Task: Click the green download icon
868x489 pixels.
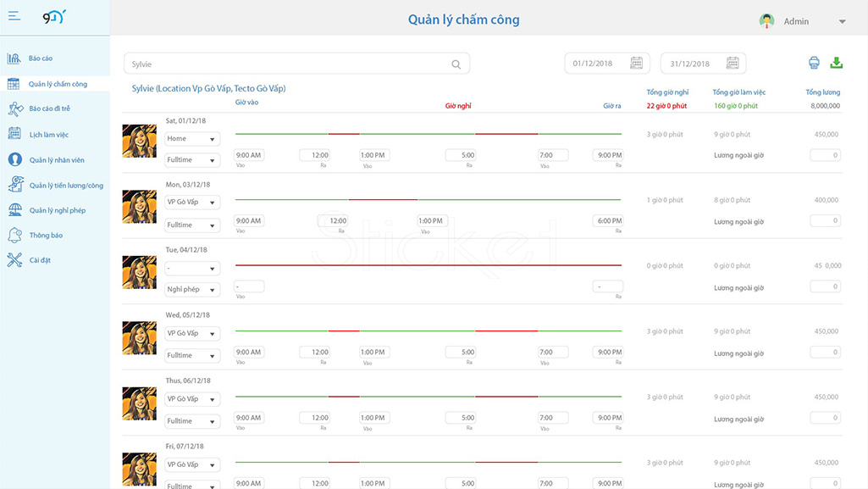Action: [837, 63]
